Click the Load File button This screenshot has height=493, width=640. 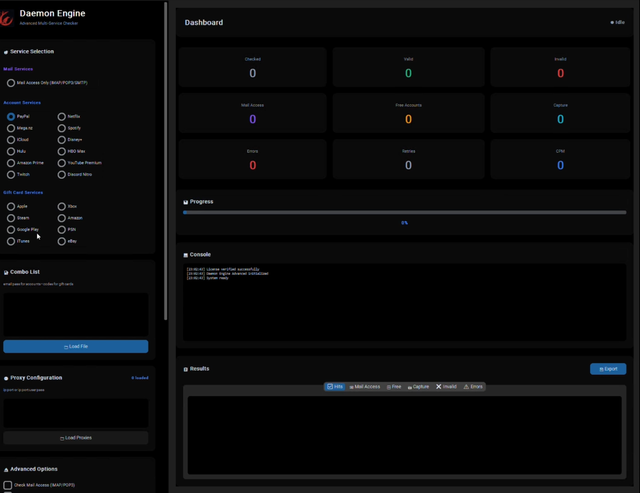click(x=76, y=346)
